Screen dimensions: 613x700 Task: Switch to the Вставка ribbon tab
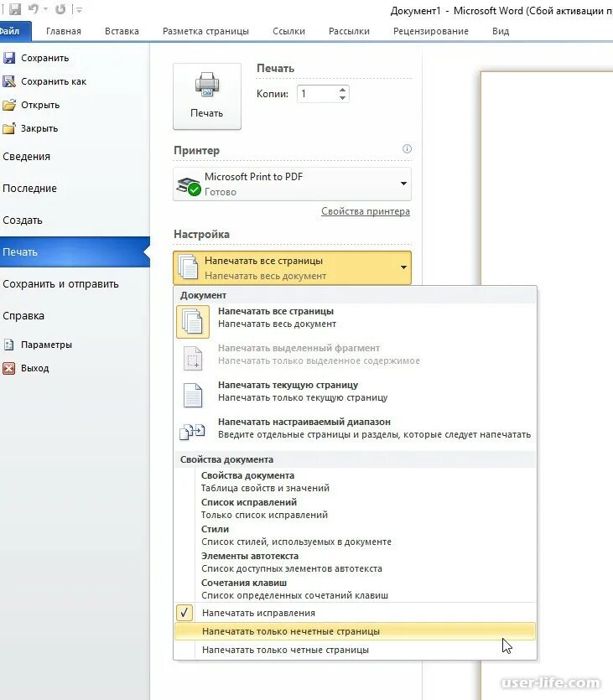tap(122, 31)
